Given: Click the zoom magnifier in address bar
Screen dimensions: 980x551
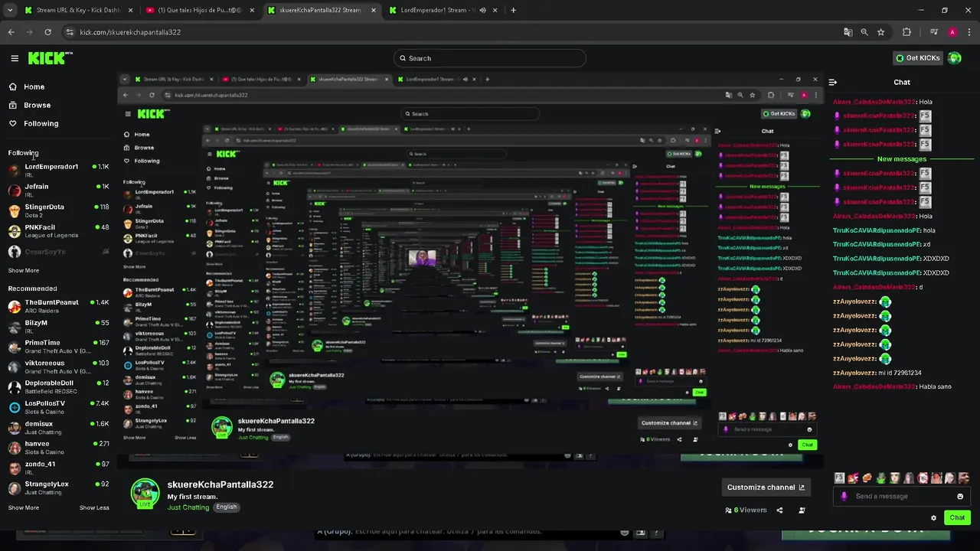Looking at the screenshot, I should point(864,32).
